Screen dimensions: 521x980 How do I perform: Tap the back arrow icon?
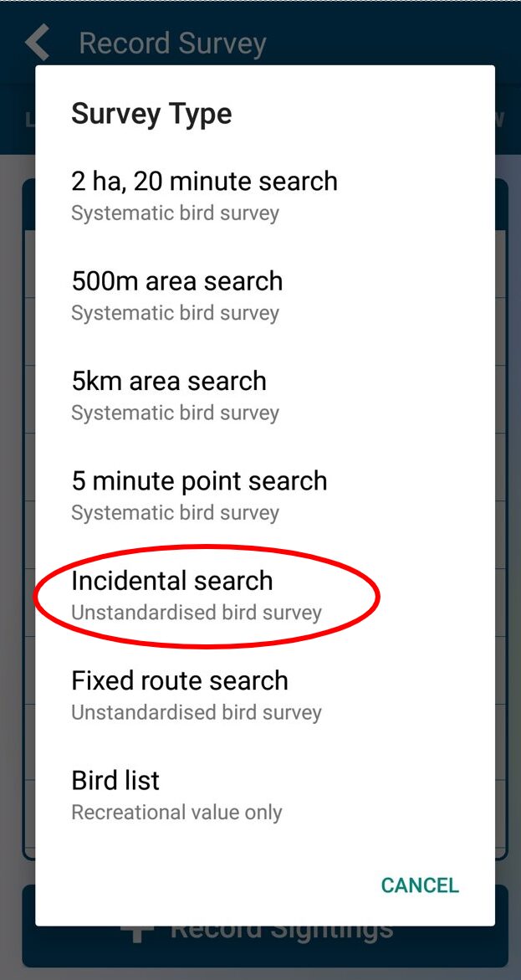coord(35,42)
